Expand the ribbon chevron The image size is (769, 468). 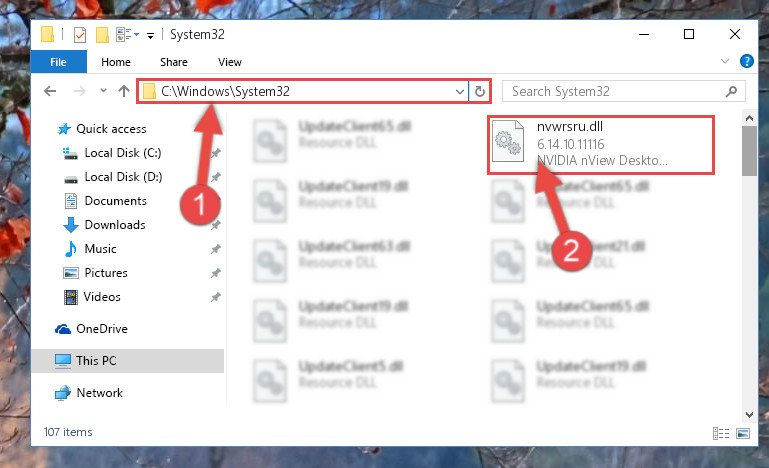click(x=724, y=61)
